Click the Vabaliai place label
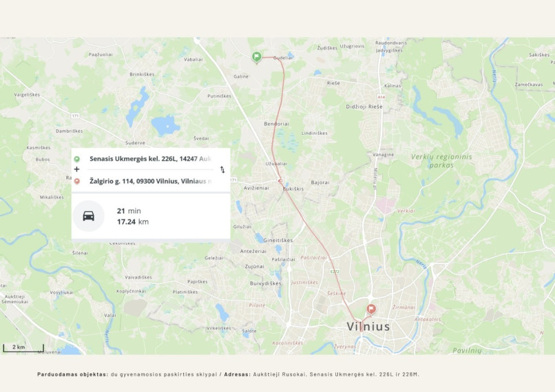Screen dimensions: 555x392 [x=193, y=59]
